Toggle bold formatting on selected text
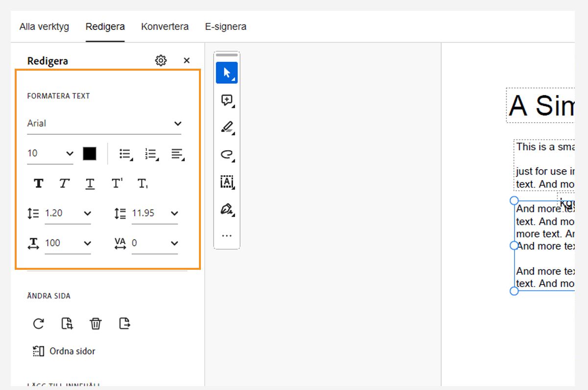 [38, 183]
